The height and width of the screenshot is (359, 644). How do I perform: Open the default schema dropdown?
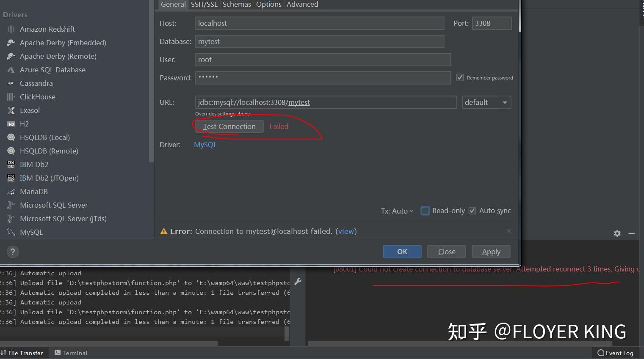[x=486, y=102]
